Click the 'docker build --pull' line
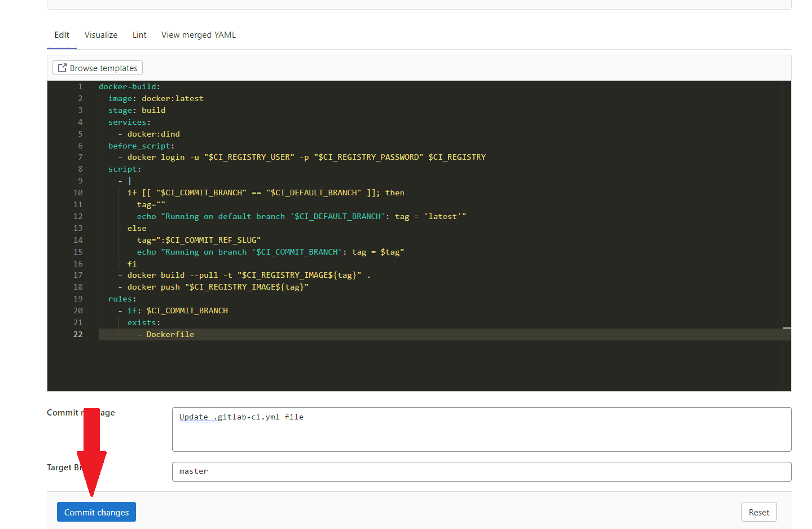 coord(244,275)
